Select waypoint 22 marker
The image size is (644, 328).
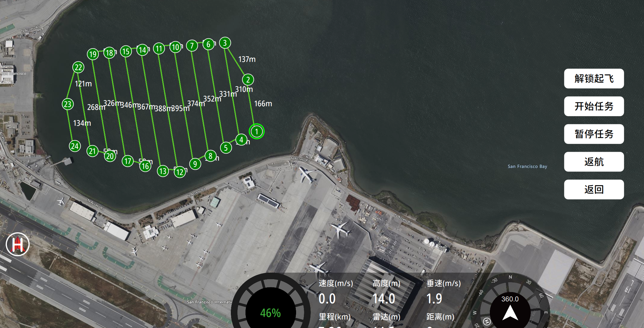tap(78, 67)
